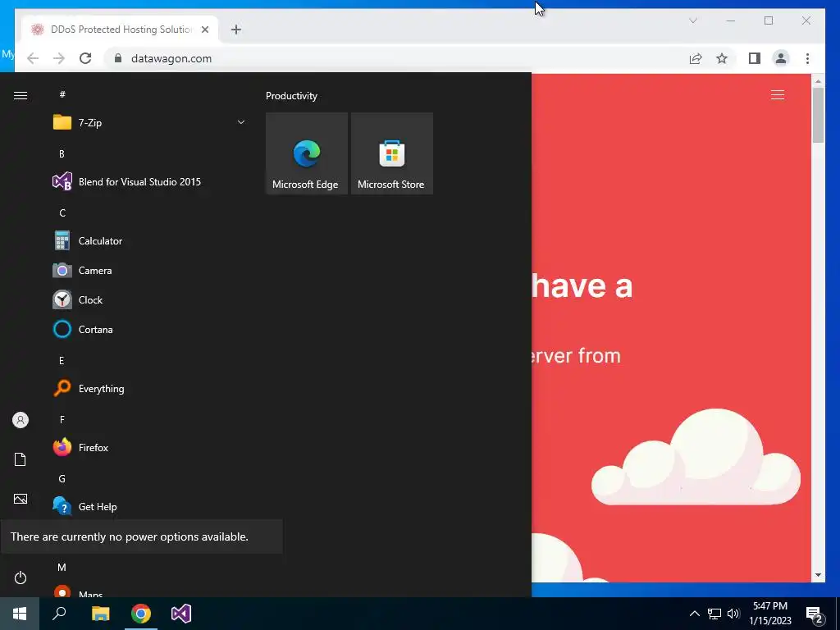
Task: Open the notification center icon
Action: click(815, 614)
